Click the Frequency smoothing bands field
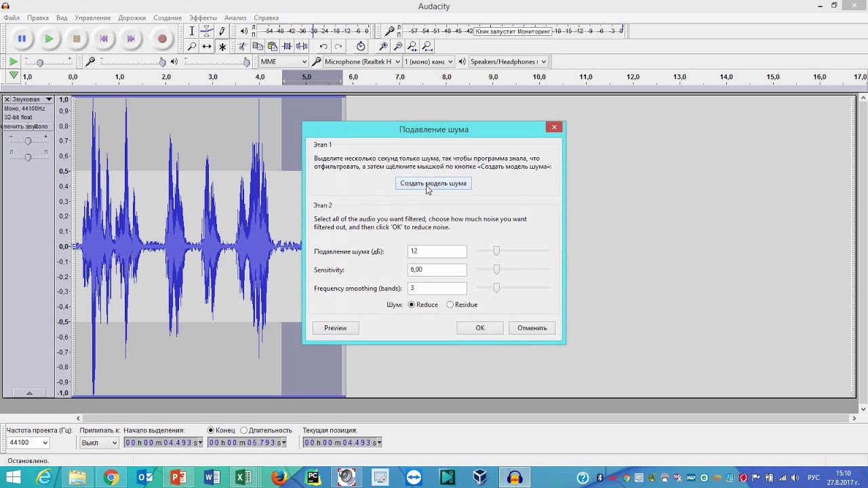Screen dimensions: 868x488 pyautogui.click(x=437, y=288)
